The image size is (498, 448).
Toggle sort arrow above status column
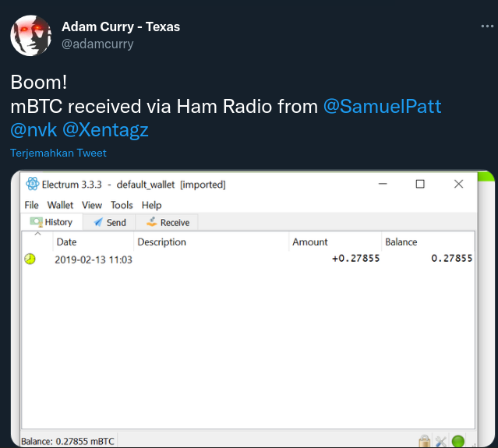(37, 234)
